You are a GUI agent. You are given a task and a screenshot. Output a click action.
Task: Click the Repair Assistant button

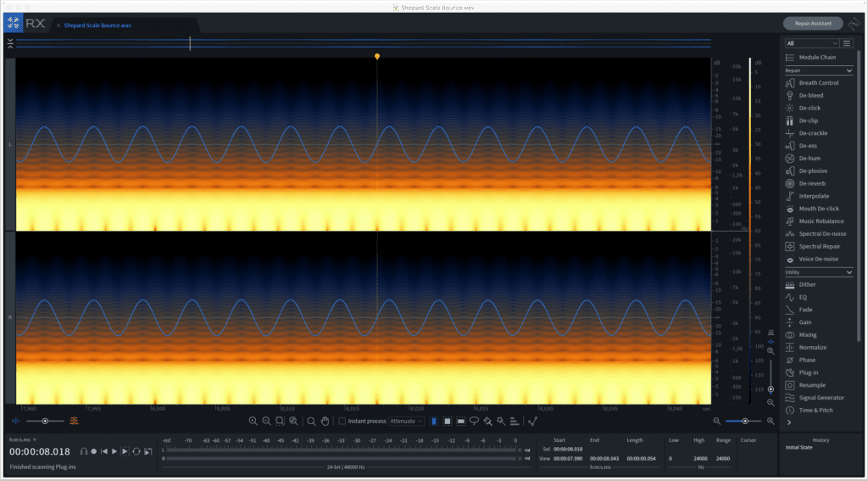[x=813, y=24]
